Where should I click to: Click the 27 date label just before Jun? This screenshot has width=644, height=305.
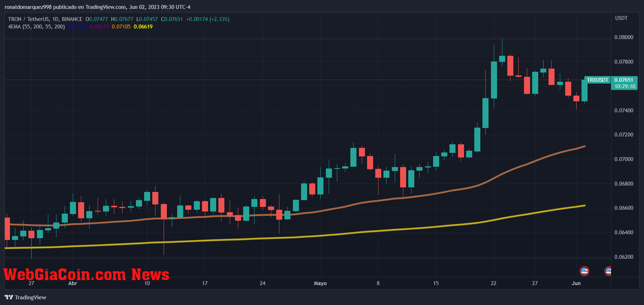(x=535, y=283)
